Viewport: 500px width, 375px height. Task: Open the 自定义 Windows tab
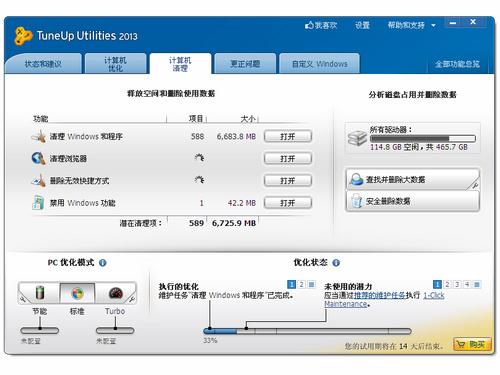[319, 64]
